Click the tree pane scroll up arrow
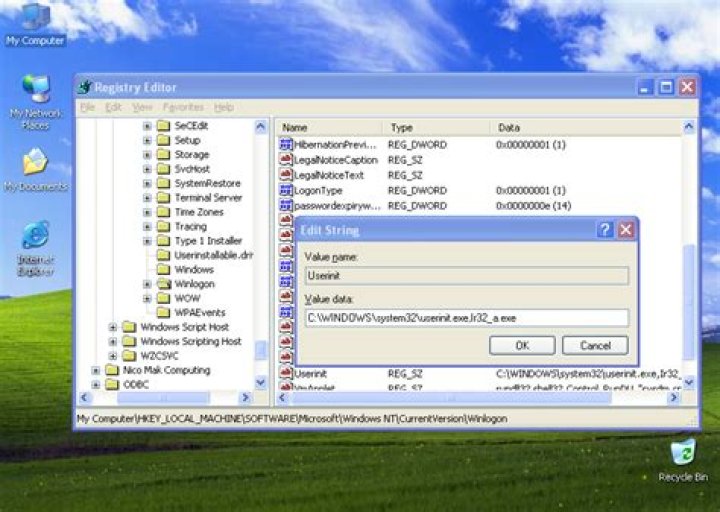This screenshot has height=512, width=720. point(261,128)
